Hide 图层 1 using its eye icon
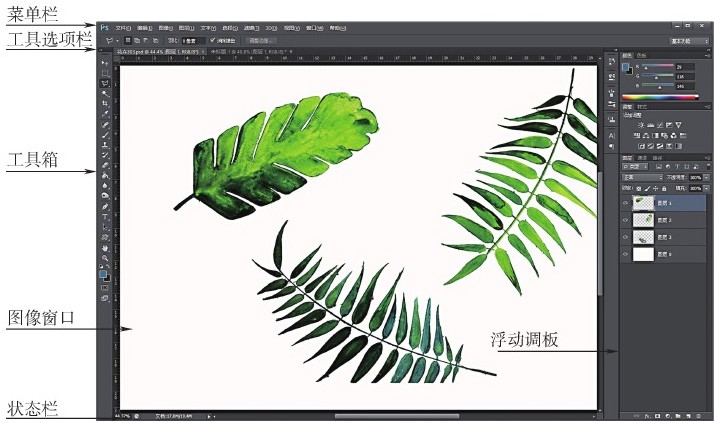 pos(626,202)
